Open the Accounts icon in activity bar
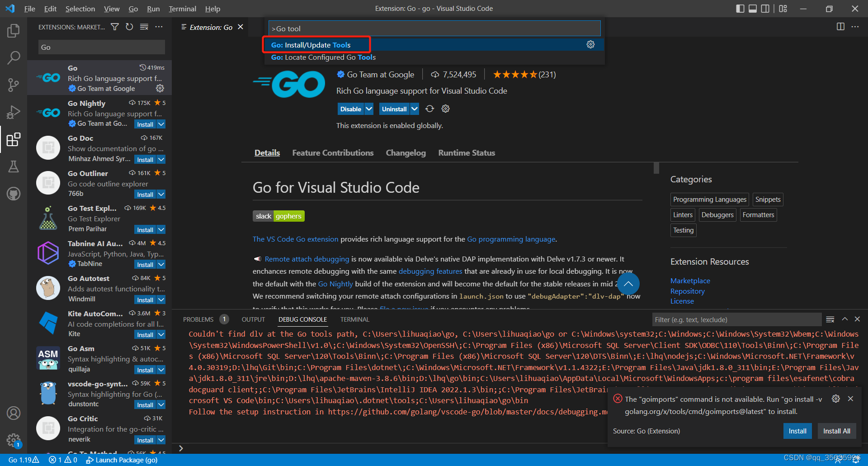Screen dimensions: 868x466 [x=14, y=413]
